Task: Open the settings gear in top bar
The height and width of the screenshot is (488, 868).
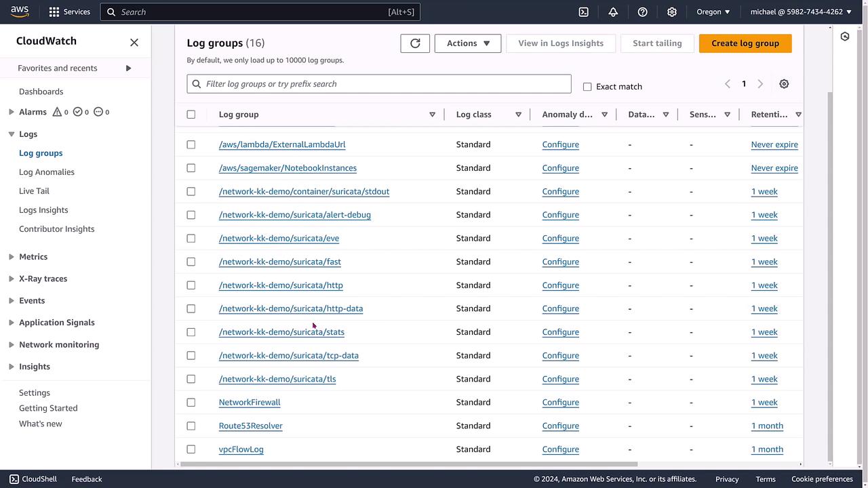Action: pos(672,12)
